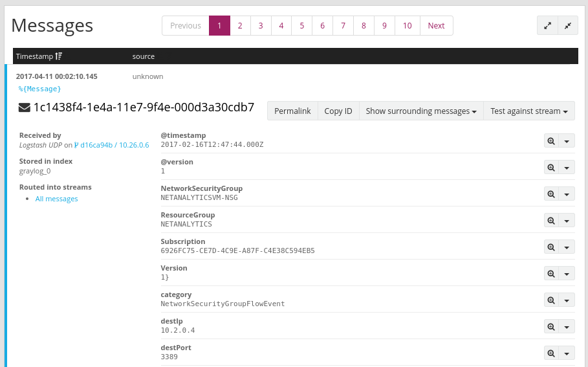Click the destPort value 3389
Screen dimensions: 588x367
pos(169,357)
